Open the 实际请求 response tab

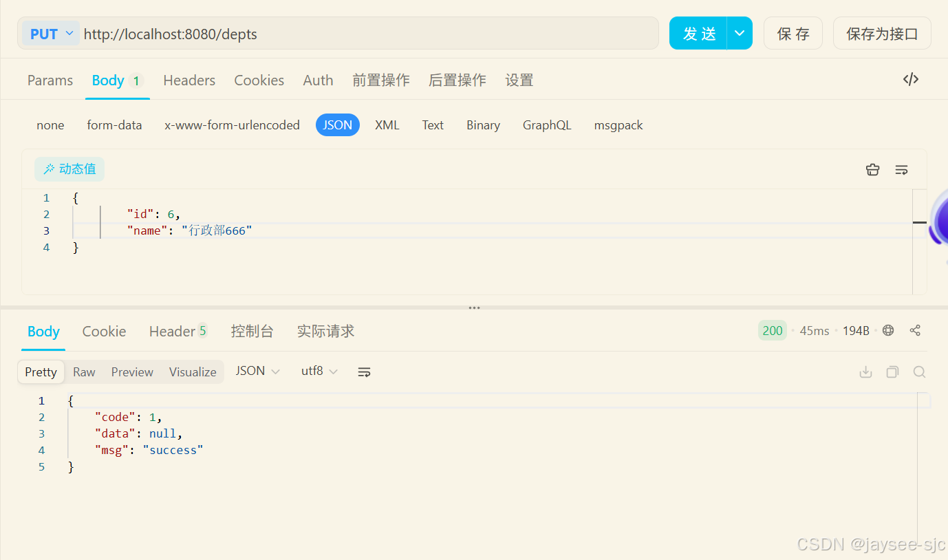[x=325, y=332]
